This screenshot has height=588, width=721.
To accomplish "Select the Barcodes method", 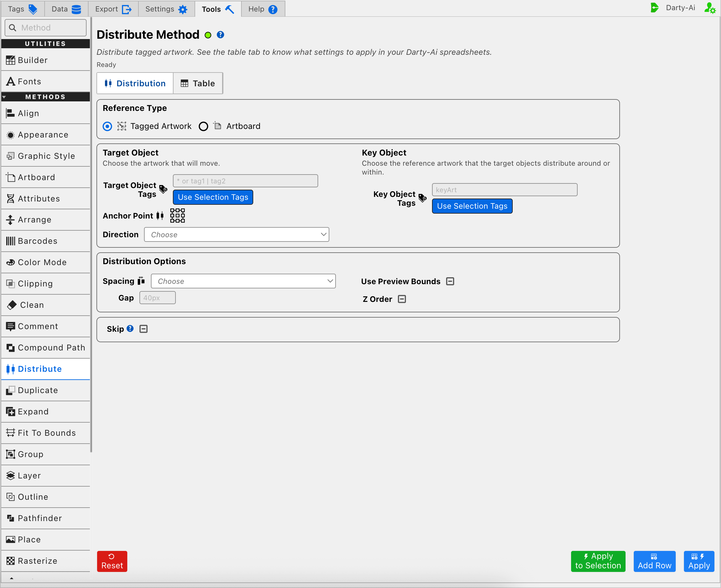I will (46, 241).
